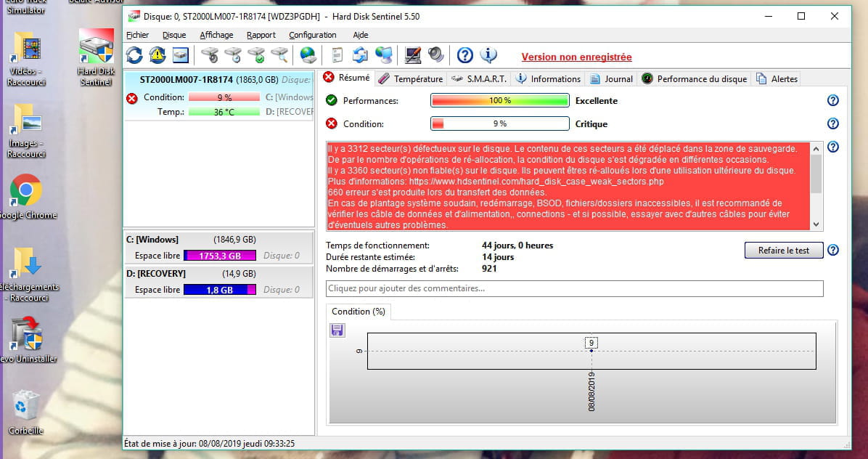Image resolution: width=868 pixels, height=459 pixels.
Task: Select the Condition (%) graph tab
Action: point(359,312)
